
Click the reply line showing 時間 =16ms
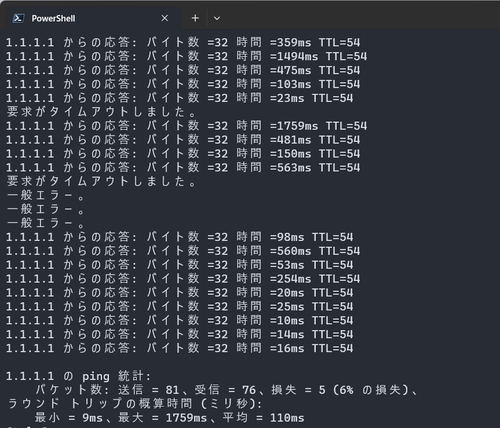tap(179, 348)
